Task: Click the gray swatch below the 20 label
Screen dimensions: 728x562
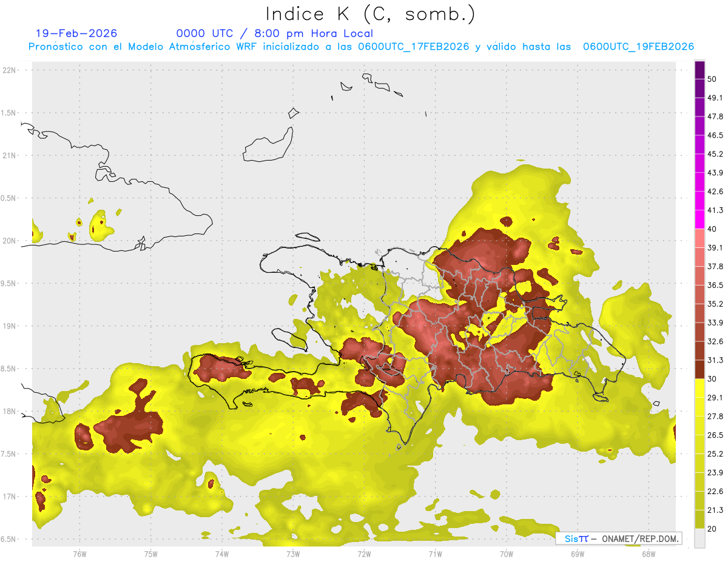Action: tap(699, 538)
